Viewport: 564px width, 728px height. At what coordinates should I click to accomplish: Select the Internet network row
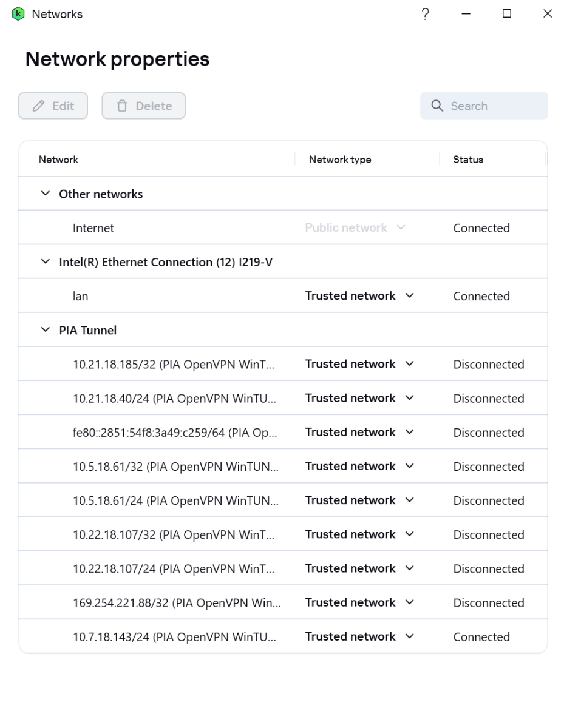click(283, 227)
